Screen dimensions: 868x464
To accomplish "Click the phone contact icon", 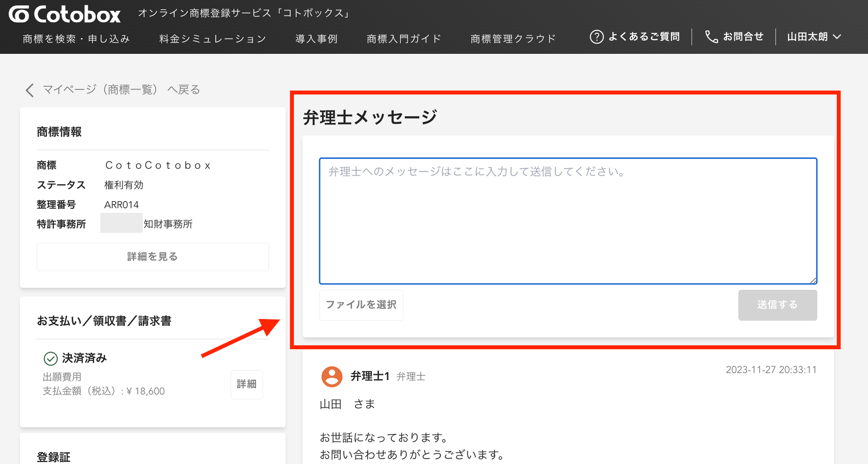I will click(x=711, y=37).
